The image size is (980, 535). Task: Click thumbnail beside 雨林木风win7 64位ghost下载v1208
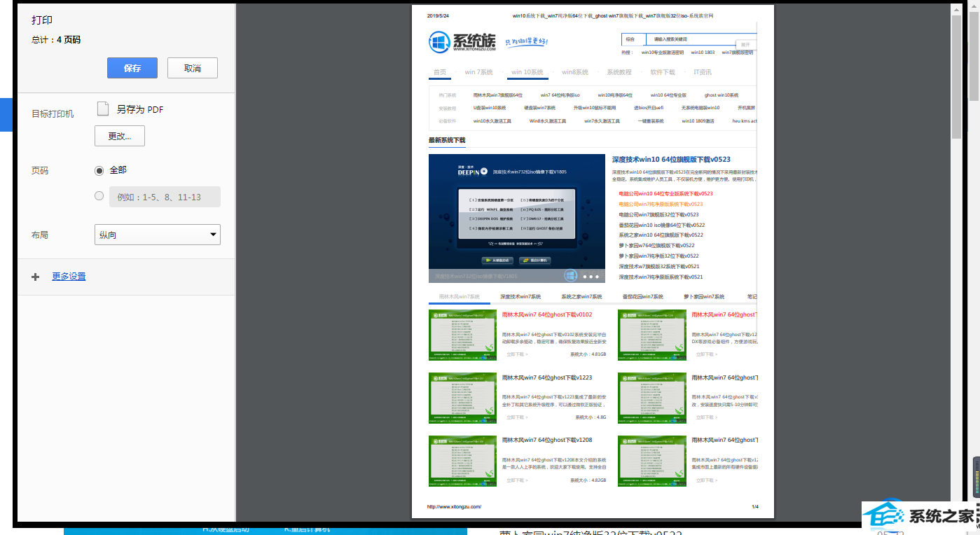pos(462,461)
